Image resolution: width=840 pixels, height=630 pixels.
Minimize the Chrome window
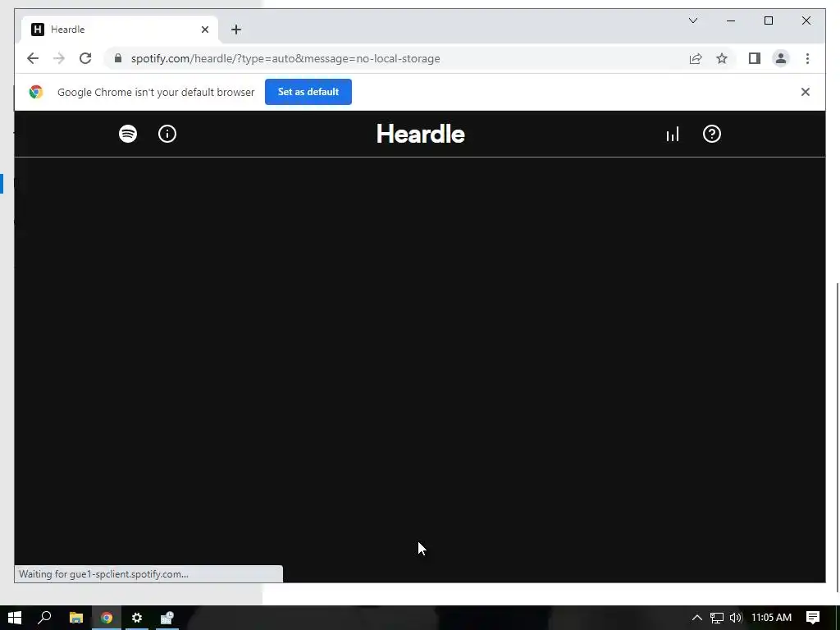(731, 21)
